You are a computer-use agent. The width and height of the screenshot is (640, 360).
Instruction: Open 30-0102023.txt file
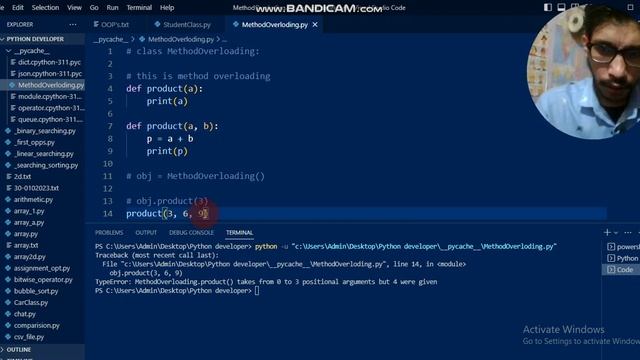pos(36,188)
